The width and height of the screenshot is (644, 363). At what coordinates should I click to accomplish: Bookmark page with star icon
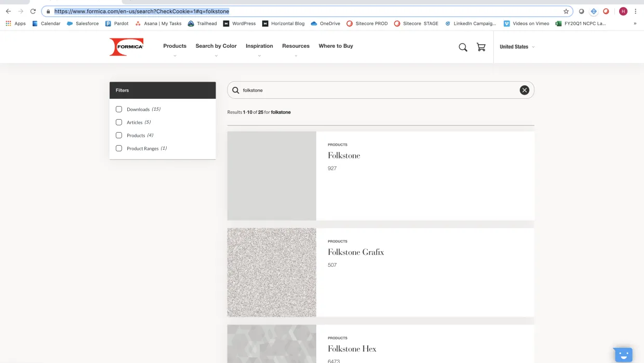point(566,11)
